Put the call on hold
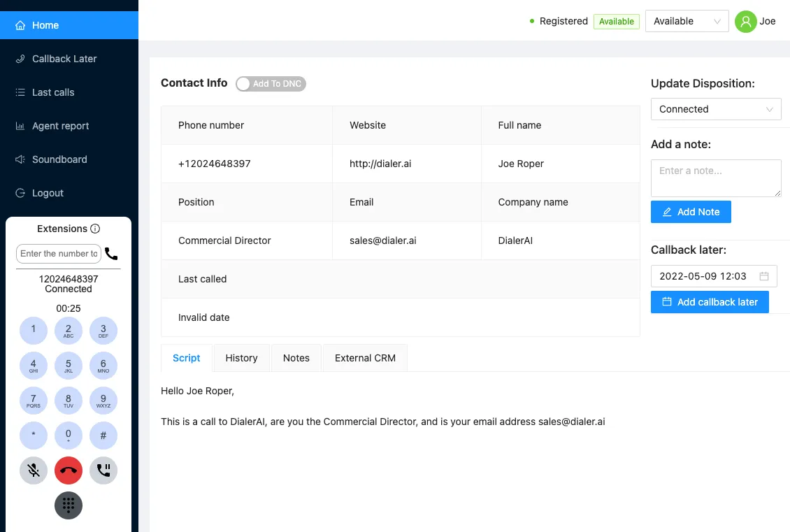The height and width of the screenshot is (532, 790). (x=103, y=470)
